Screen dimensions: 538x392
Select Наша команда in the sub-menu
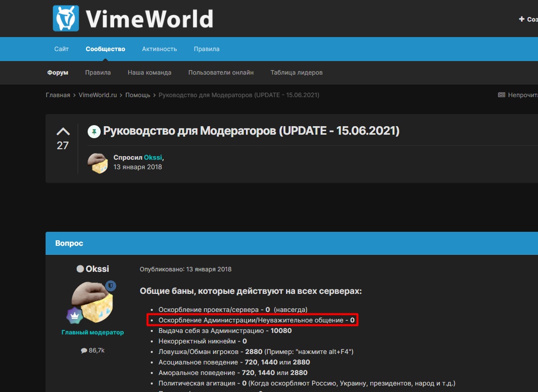click(149, 73)
